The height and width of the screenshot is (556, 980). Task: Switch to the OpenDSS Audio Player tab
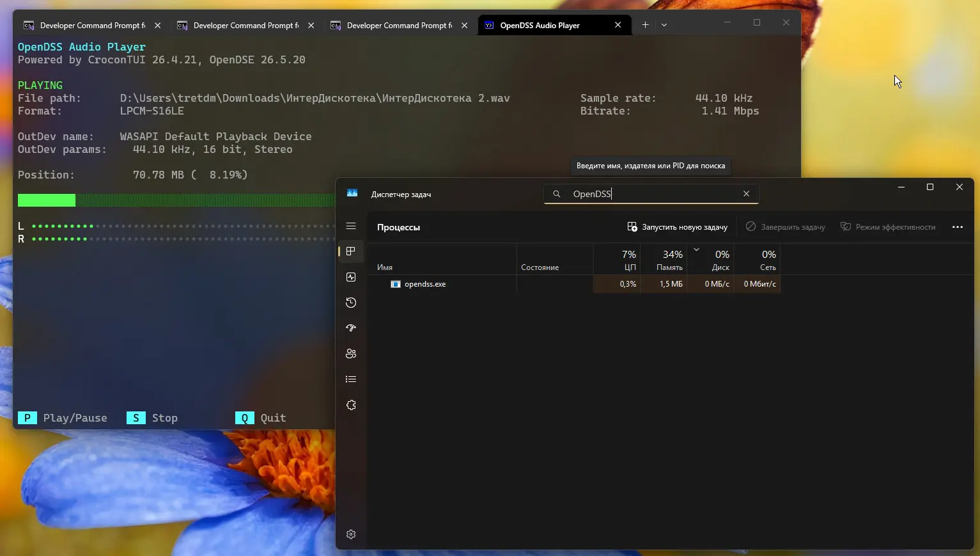pyautogui.click(x=554, y=25)
